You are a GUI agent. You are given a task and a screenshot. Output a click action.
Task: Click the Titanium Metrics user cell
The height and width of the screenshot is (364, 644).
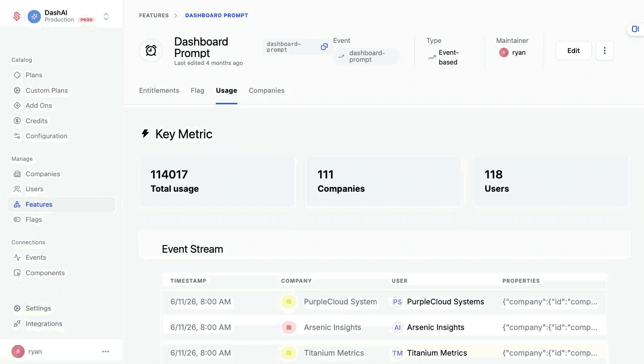coord(429,353)
